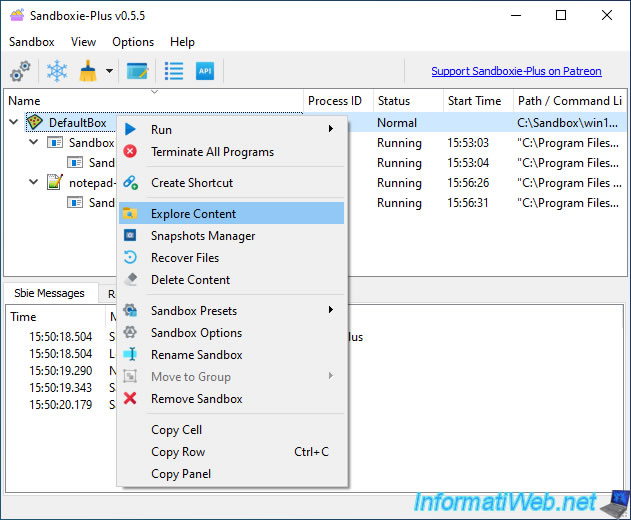
Task: Click the broom cleanup icon
Action: point(88,71)
